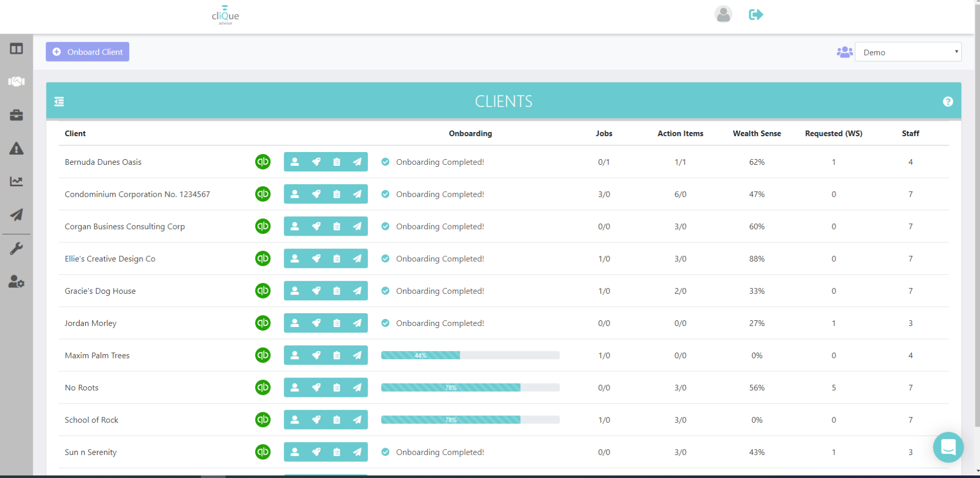Collapse the Clients panel with header toggle
Image resolution: width=980 pixels, height=478 pixels.
[x=59, y=102]
